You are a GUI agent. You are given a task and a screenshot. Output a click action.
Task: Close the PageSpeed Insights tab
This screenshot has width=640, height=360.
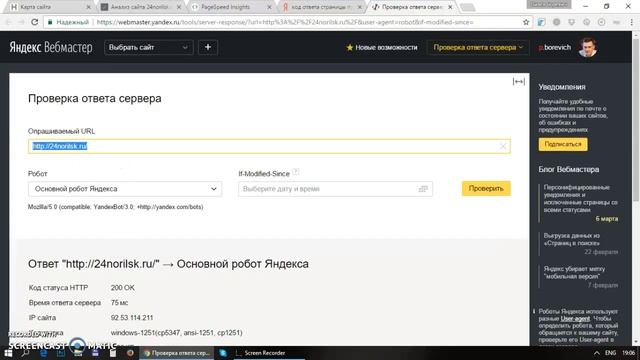coord(269,7)
